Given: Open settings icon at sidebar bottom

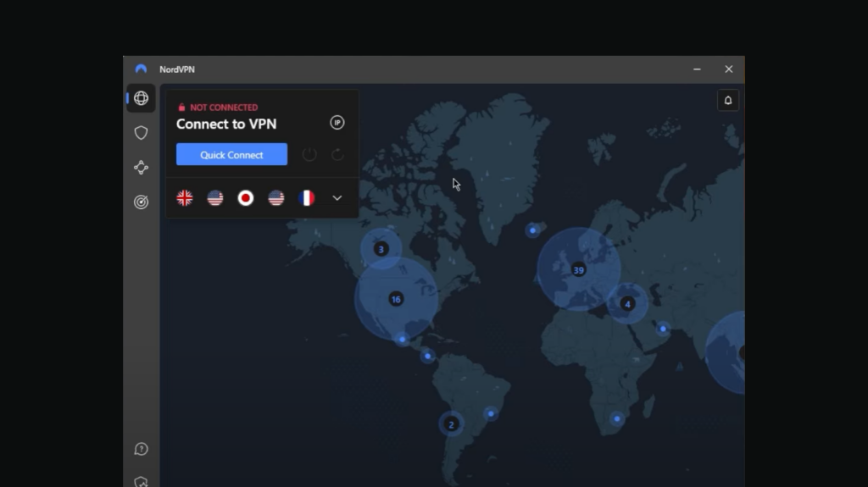Looking at the screenshot, I should click(x=141, y=481).
